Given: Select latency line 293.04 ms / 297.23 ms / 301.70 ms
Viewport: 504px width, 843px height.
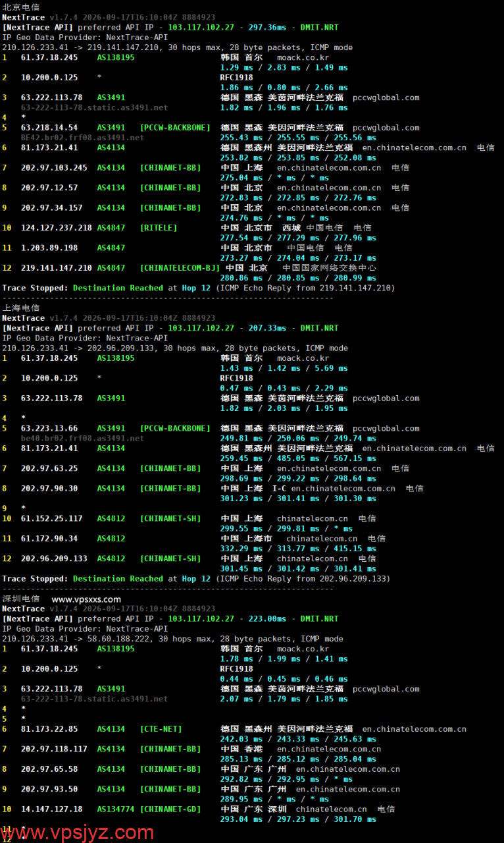Looking at the screenshot, I should coord(298,819).
